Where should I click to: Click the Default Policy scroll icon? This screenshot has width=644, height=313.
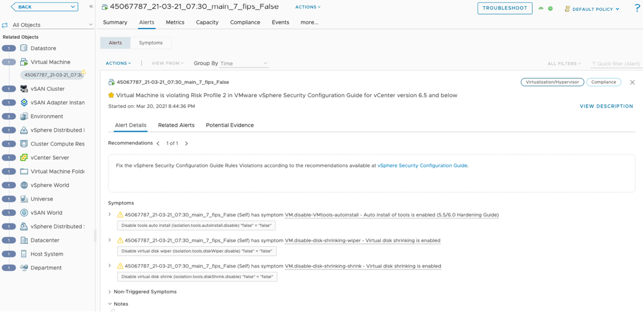click(567, 9)
